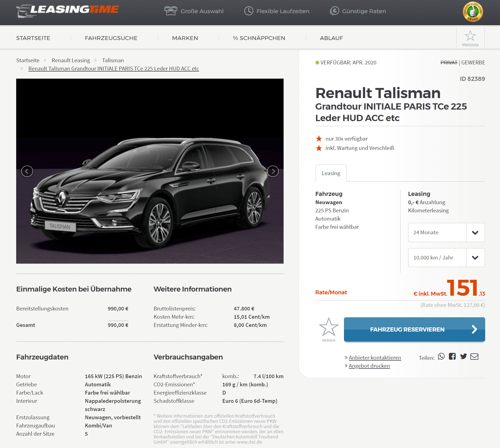
Task: Click the ID 82389 text
Action: 472,79
